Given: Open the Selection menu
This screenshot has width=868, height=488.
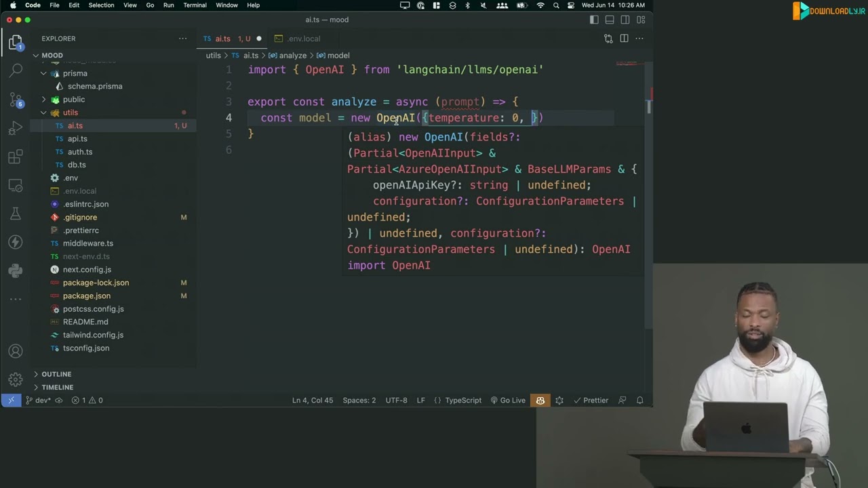Looking at the screenshot, I should click(x=101, y=5).
